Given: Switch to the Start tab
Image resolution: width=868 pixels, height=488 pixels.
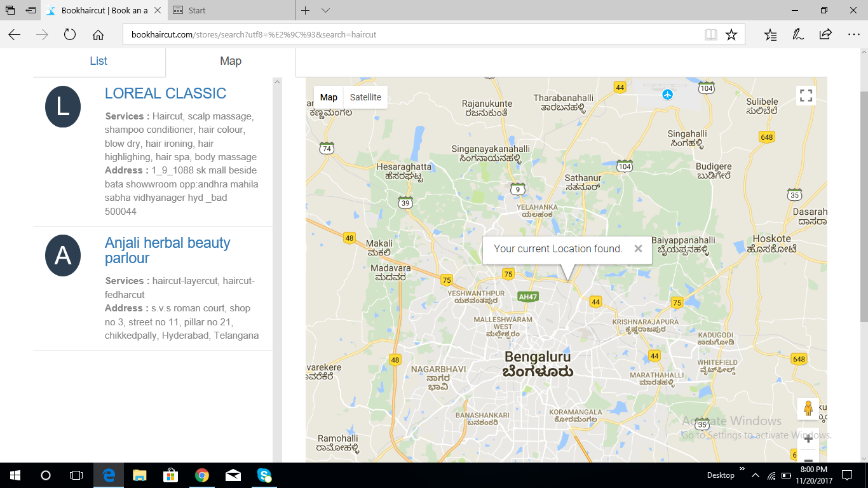Looking at the screenshot, I should [231, 10].
